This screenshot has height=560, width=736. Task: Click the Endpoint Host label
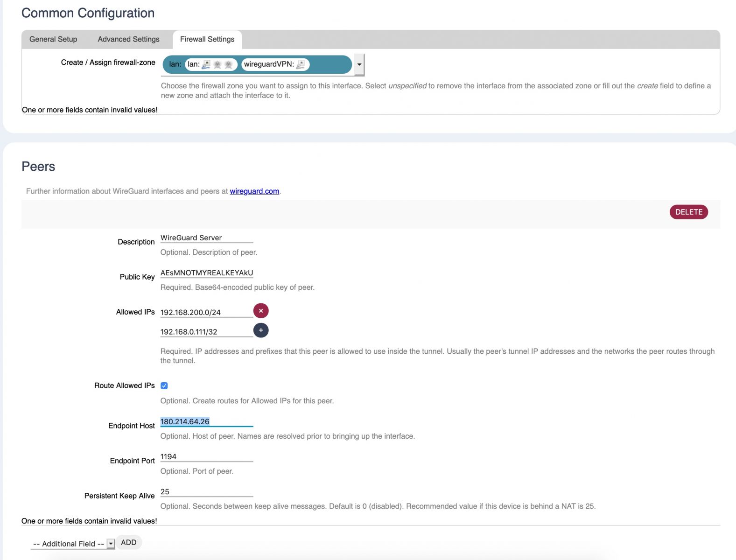(x=131, y=426)
